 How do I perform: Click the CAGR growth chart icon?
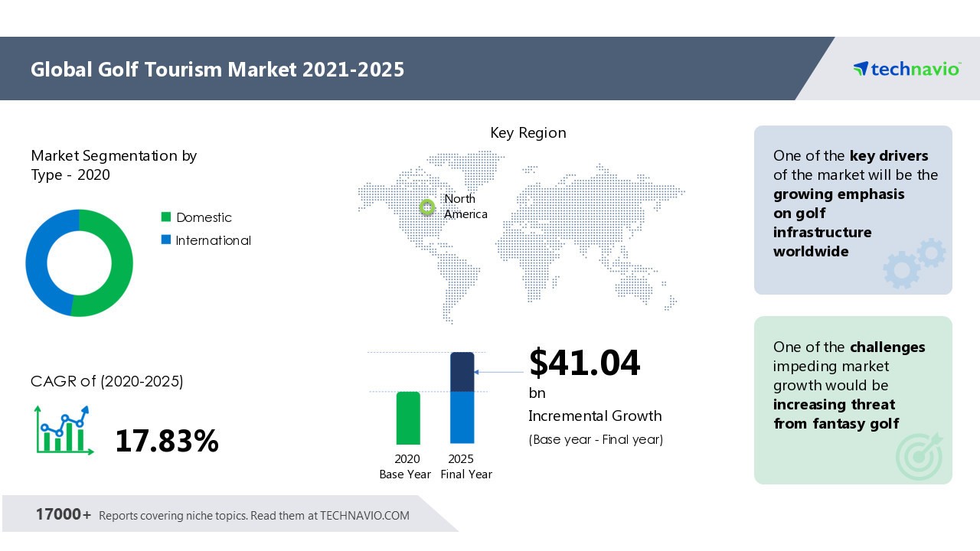pyautogui.click(x=62, y=431)
